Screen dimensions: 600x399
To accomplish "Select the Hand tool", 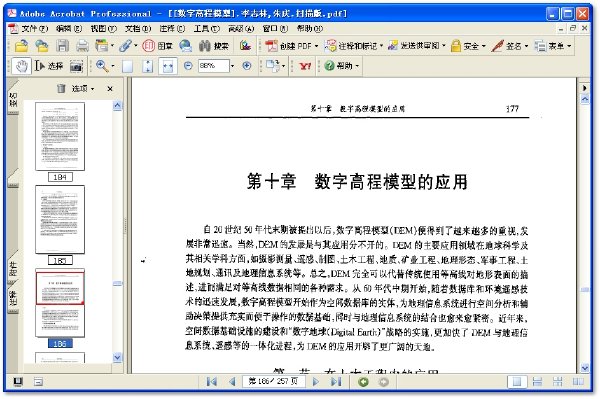I will (x=21, y=66).
